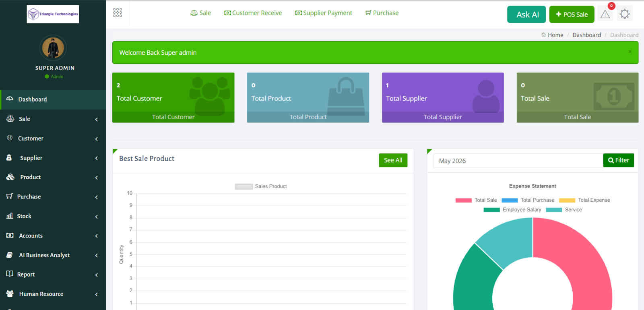Open Purchase from top navigation
The width and height of the screenshot is (644, 310).
[382, 13]
